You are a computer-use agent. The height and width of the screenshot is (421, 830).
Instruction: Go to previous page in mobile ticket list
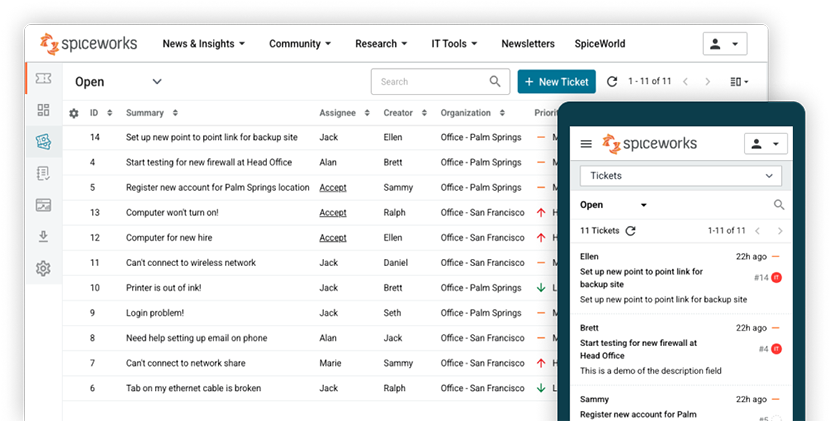[757, 231]
